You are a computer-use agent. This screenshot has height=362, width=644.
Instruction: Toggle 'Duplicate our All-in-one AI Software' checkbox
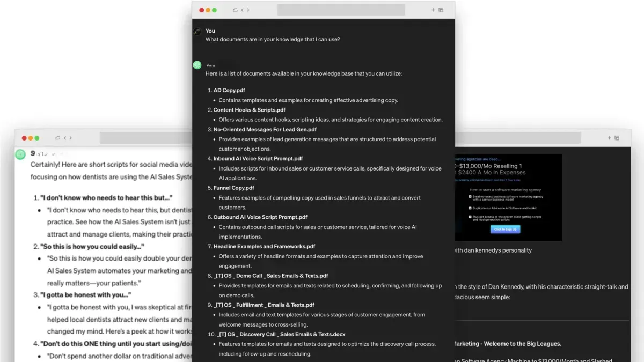[x=470, y=208]
